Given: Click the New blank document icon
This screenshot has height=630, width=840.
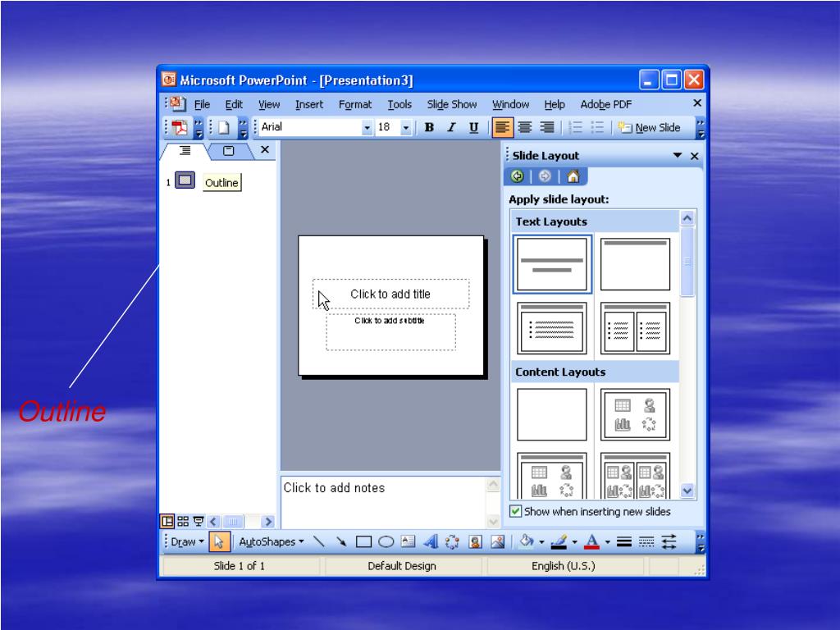Looking at the screenshot, I should (223, 127).
